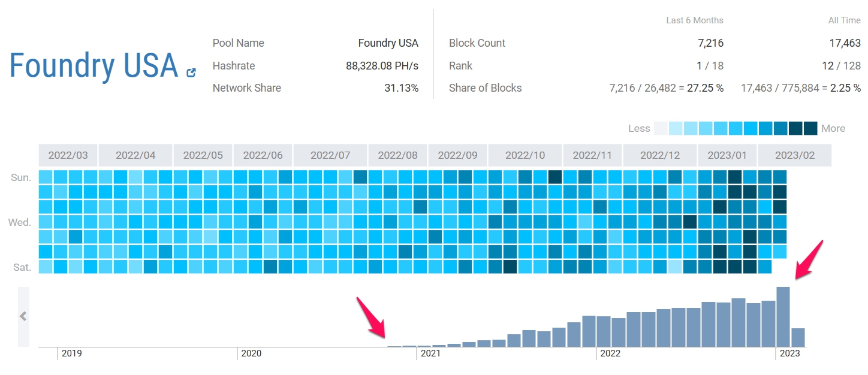The width and height of the screenshot is (868, 375).
Task: Click the 2019 year label on the timeline
Action: click(71, 353)
